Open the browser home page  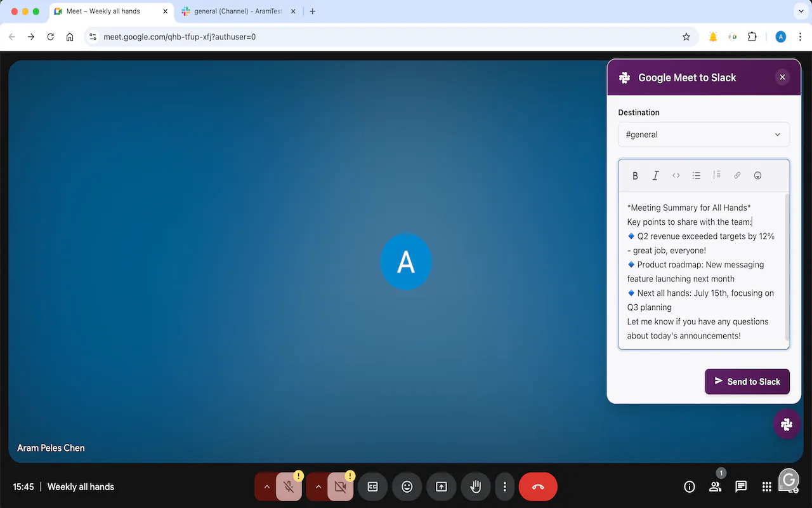(x=70, y=37)
